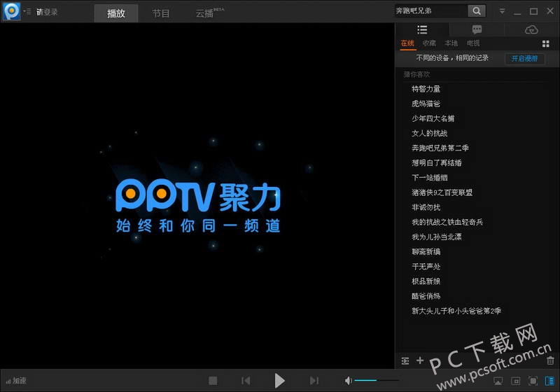Focus the search field showing 奔跑吧兄弟
Viewport: 560px width, 392px height.
point(430,11)
